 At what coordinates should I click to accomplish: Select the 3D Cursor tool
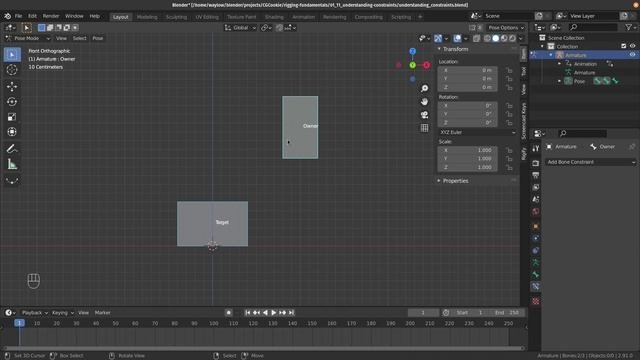[12, 70]
